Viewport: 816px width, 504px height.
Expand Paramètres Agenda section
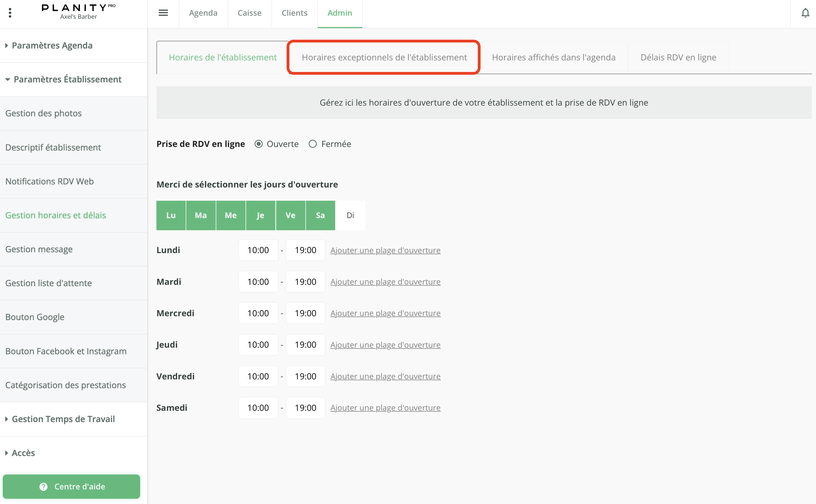click(x=52, y=45)
